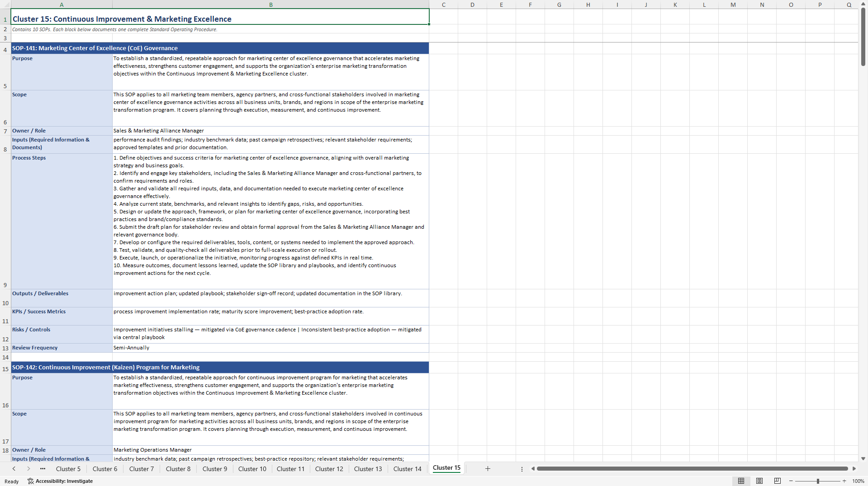Viewport: 868px width, 486px height.
Task: Open the Cluster 11 sheet tab
Action: 291,469
